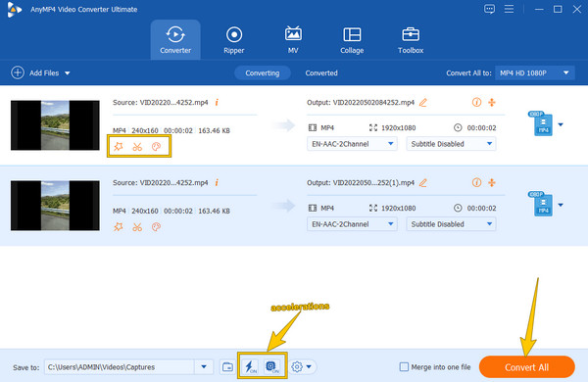This screenshot has height=382, width=588.
Task: Expand the format arrow beside first row's MP4 icon
Action: [x=561, y=124]
